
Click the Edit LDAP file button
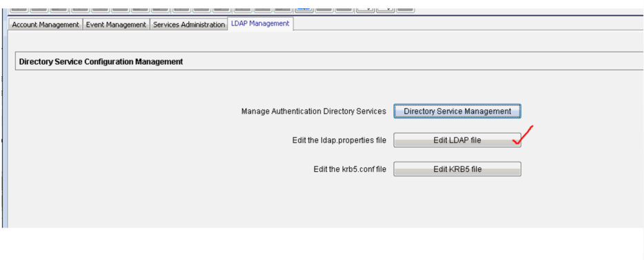pyautogui.click(x=457, y=140)
